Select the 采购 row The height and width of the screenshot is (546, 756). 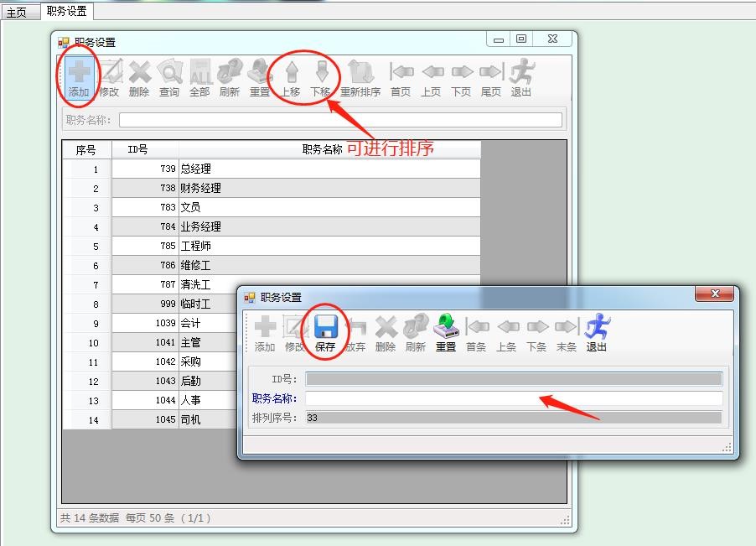point(150,361)
